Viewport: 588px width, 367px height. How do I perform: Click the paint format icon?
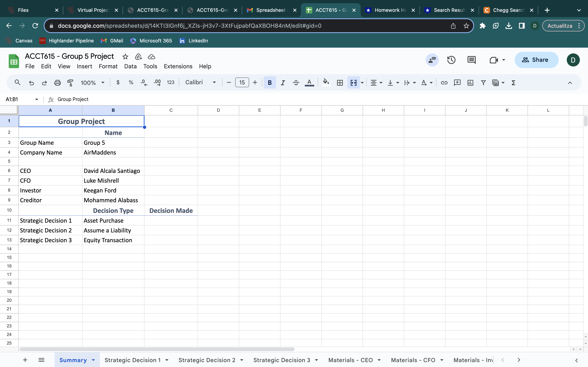[70, 83]
